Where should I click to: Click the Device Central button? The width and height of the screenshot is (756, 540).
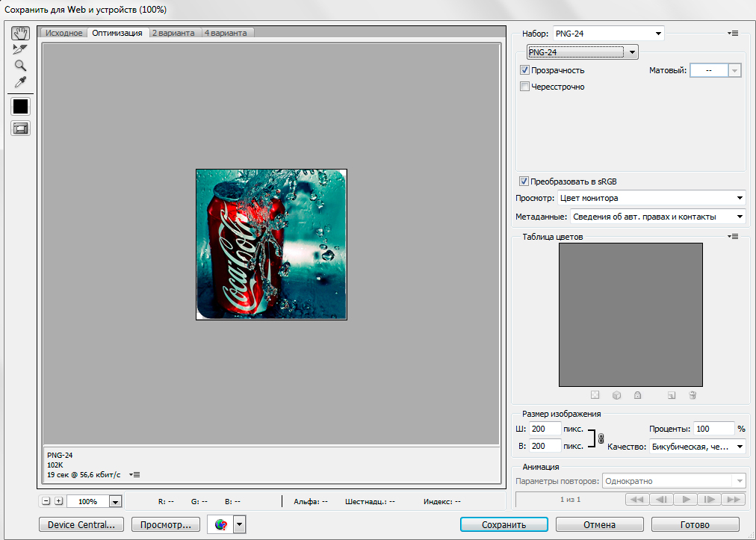click(x=81, y=524)
